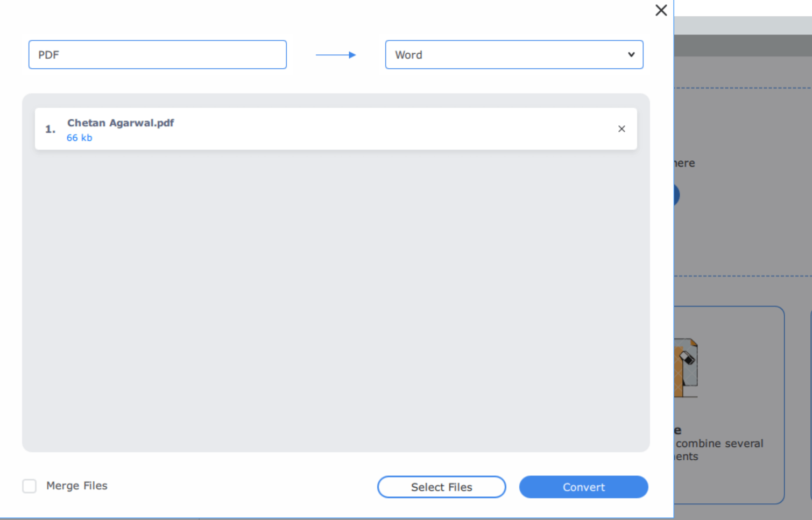Screen dimensions: 812x520
Task: Click the 66 kb file size link
Action: click(79, 138)
